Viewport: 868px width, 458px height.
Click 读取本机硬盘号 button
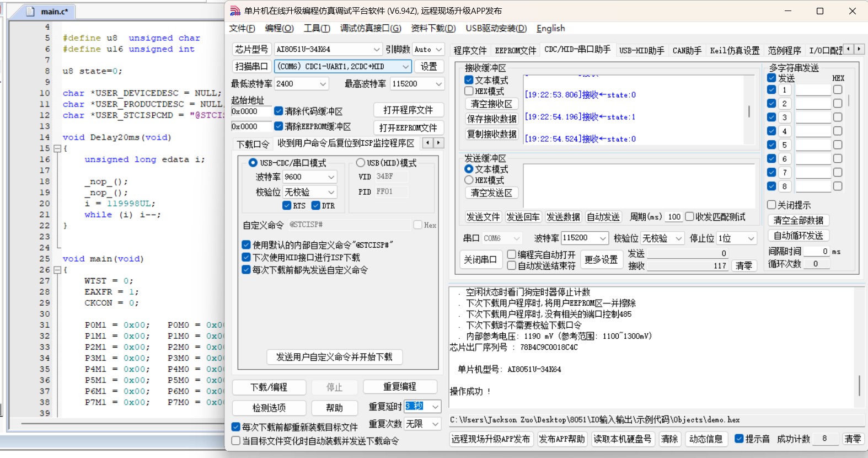pyautogui.click(x=623, y=439)
